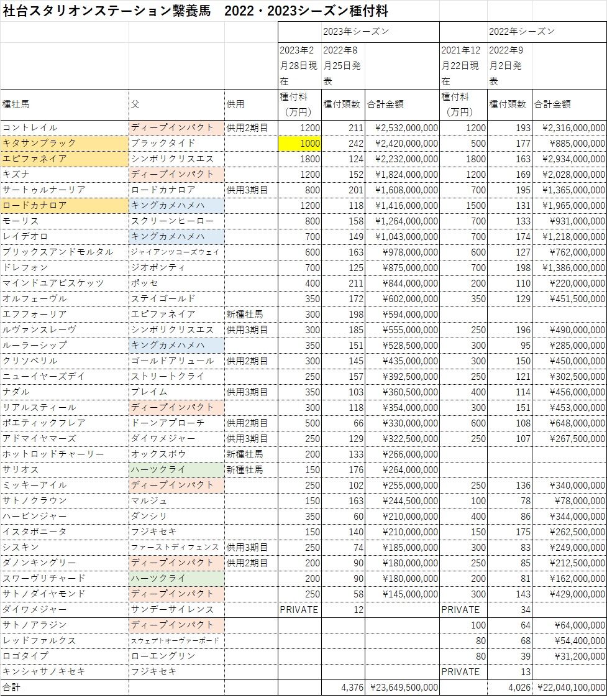The width and height of the screenshot is (607, 700).
Task: Click the マインドユアビスケッツ cell
Action: (65, 283)
